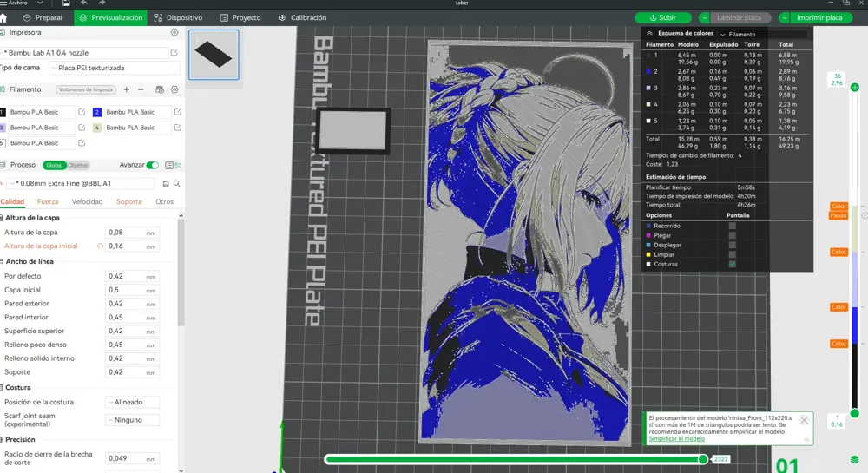This screenshot has width=868, height=473.
Task: Enable the Desplegar display checkbox
Action: tap(733, 245)
